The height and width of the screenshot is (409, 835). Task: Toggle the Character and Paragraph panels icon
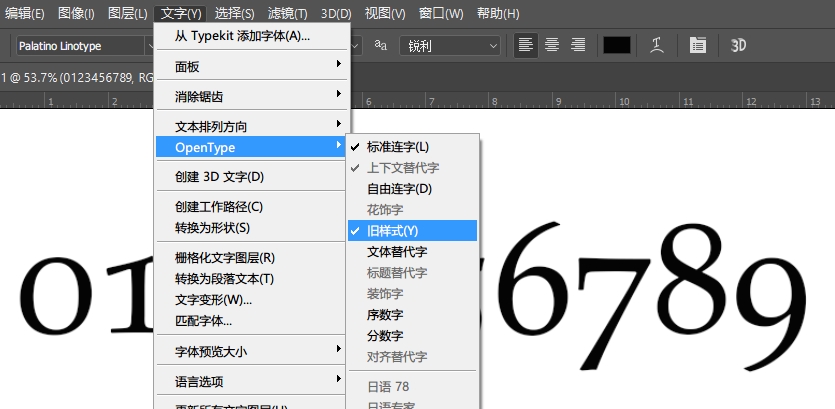[697, 45]
